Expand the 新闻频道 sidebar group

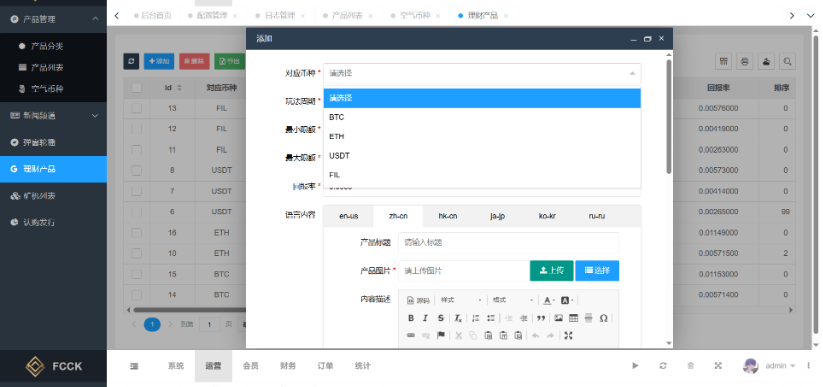coord(53,116)
